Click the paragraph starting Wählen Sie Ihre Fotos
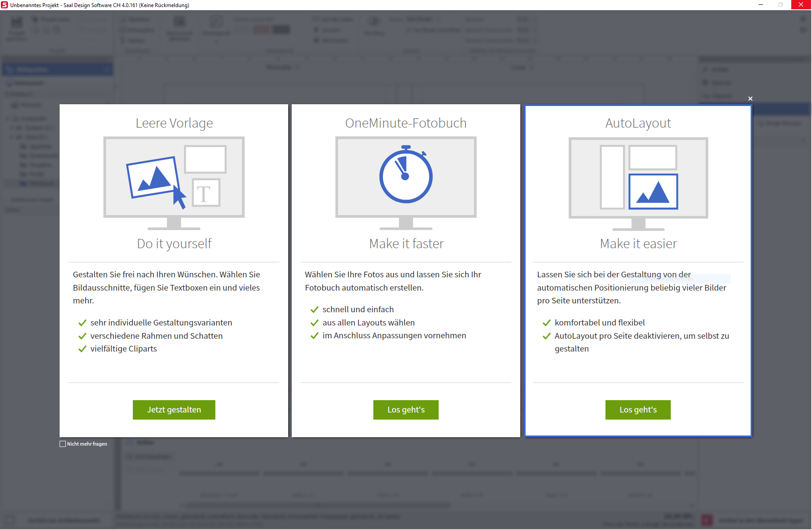Viewport: 812px width, 530px height. pyautogui.click(x=393, y=281)
